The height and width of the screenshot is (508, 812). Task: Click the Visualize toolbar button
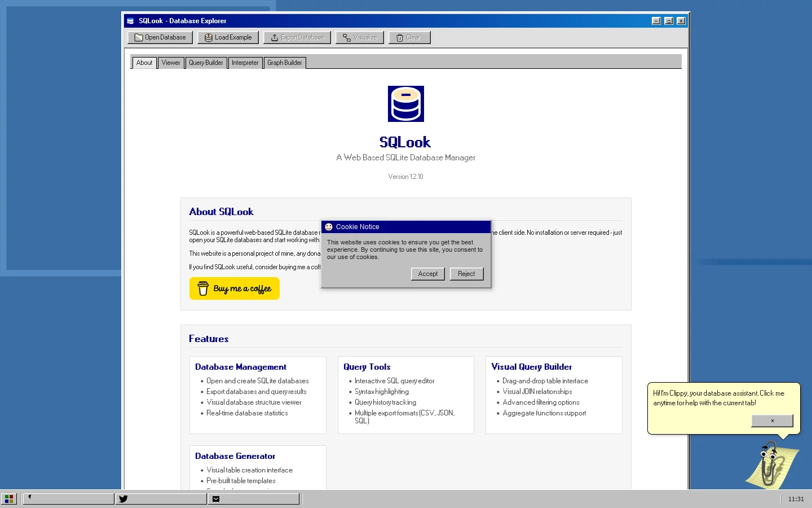(x=360, y=37)
